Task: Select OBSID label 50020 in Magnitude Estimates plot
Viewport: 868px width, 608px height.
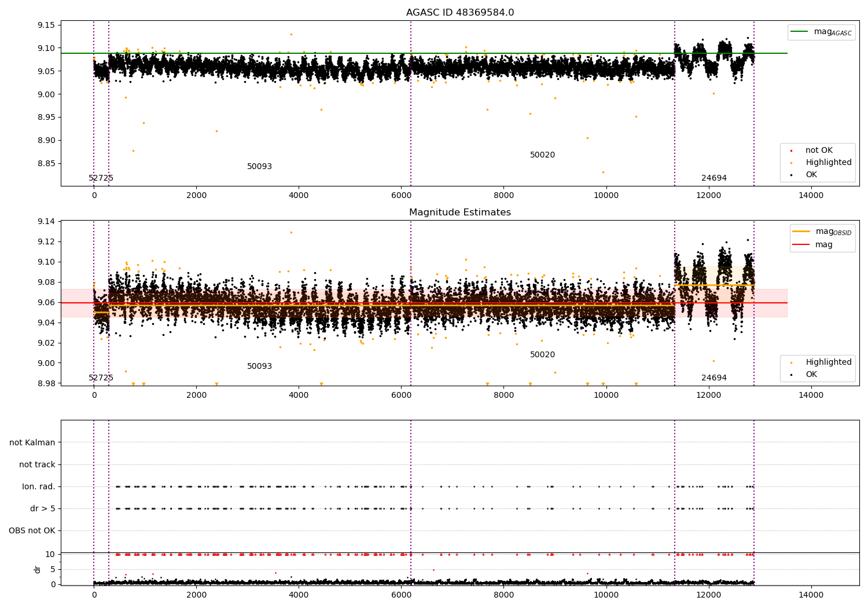Action: [x=542, y=355]
